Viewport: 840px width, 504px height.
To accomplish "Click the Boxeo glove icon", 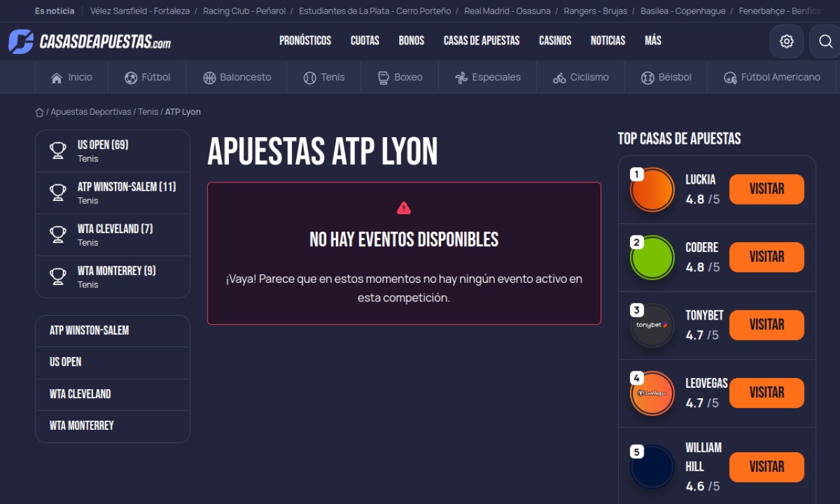I will (x=383, y=77).
